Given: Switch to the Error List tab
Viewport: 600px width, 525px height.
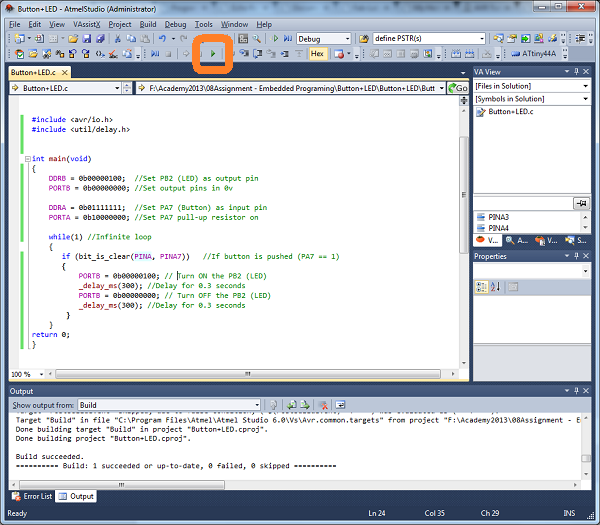Looking at the screenshot, I should pos(32,496).
